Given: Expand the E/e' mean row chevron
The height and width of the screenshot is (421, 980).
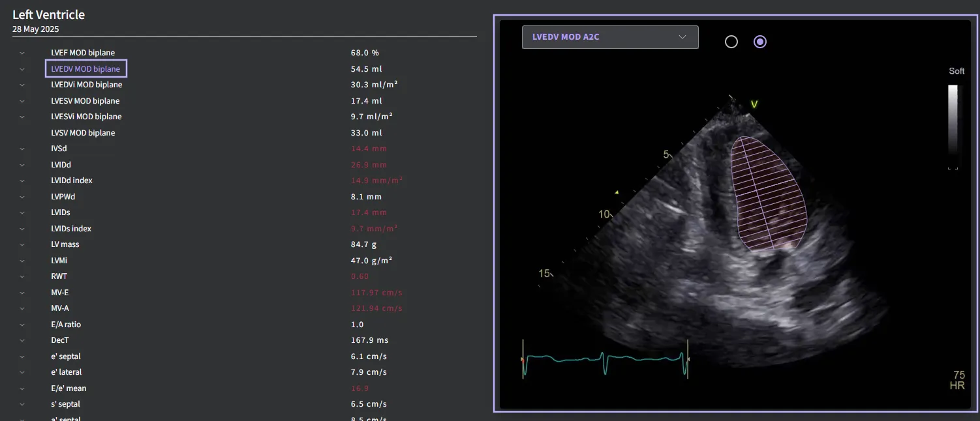Looking at the screenshot, I should coord(22,388).
